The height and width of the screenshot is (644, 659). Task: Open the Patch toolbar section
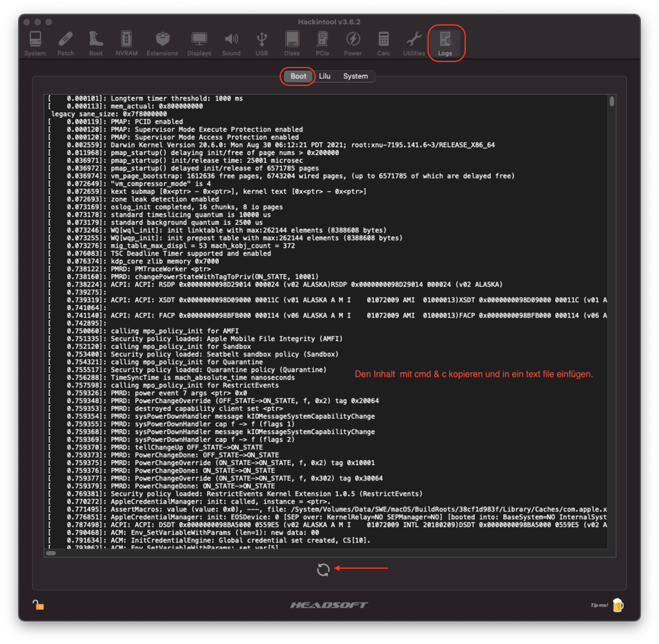tap(66, 44)
